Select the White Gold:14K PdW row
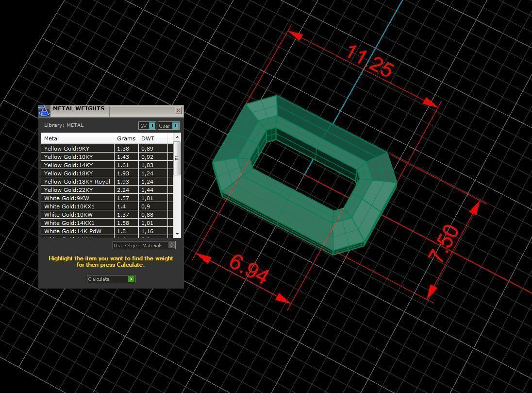 107,231
